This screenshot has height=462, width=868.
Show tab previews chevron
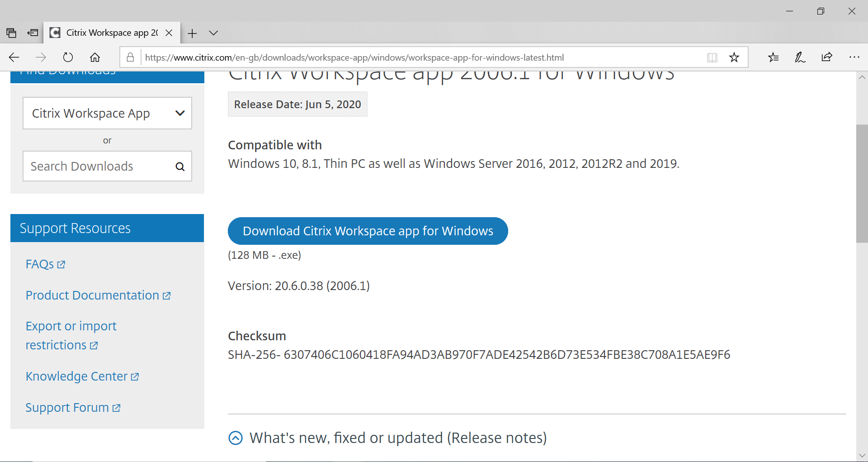point(214,33)
